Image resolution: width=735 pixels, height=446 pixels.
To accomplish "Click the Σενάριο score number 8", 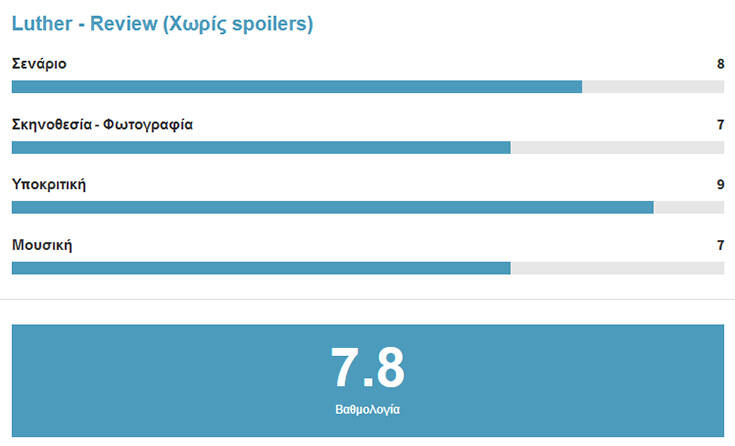I will 720,64.
